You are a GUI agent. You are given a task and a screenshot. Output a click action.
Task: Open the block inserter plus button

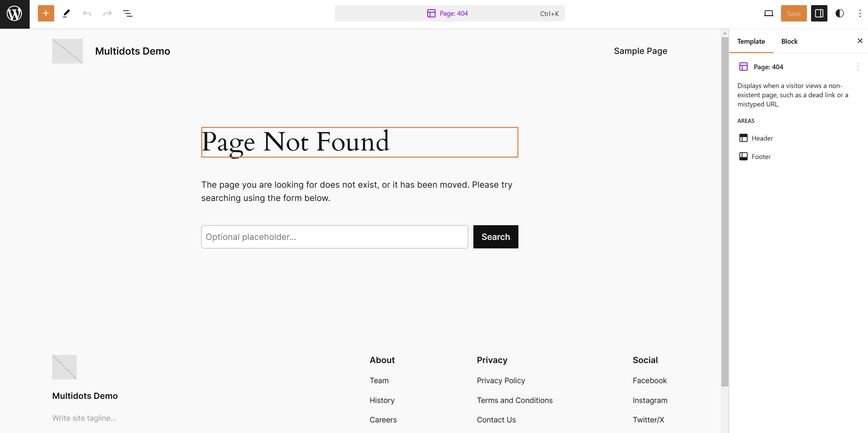[46, 13]
